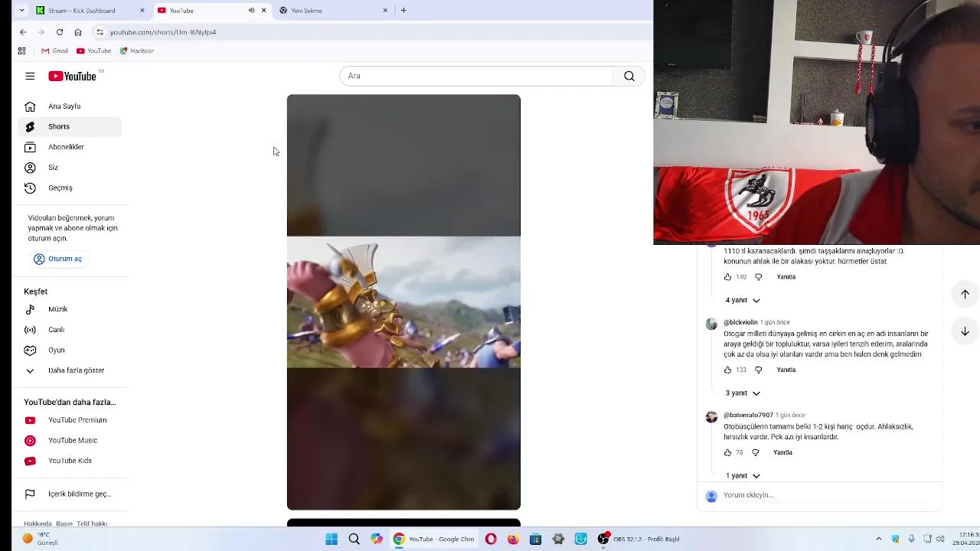Click the Basın footer link
Screen dimensions: 980x551
point(64,523)
